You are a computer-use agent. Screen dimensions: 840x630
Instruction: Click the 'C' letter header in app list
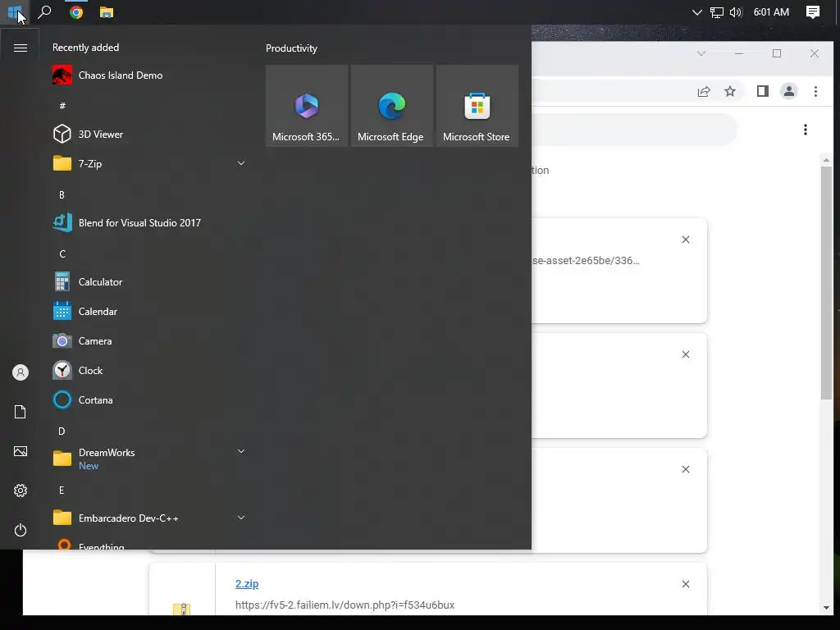[62, 254]
